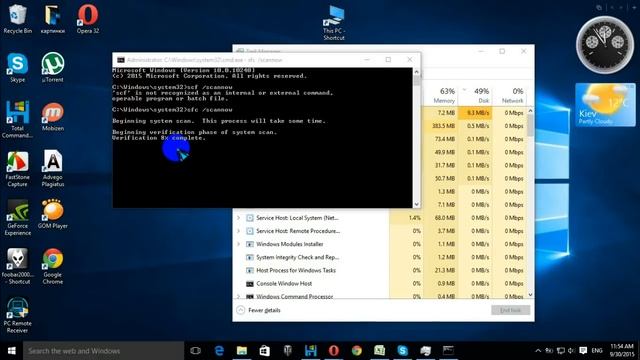Click Search the web and Windows box

click(x=104, y=351)
